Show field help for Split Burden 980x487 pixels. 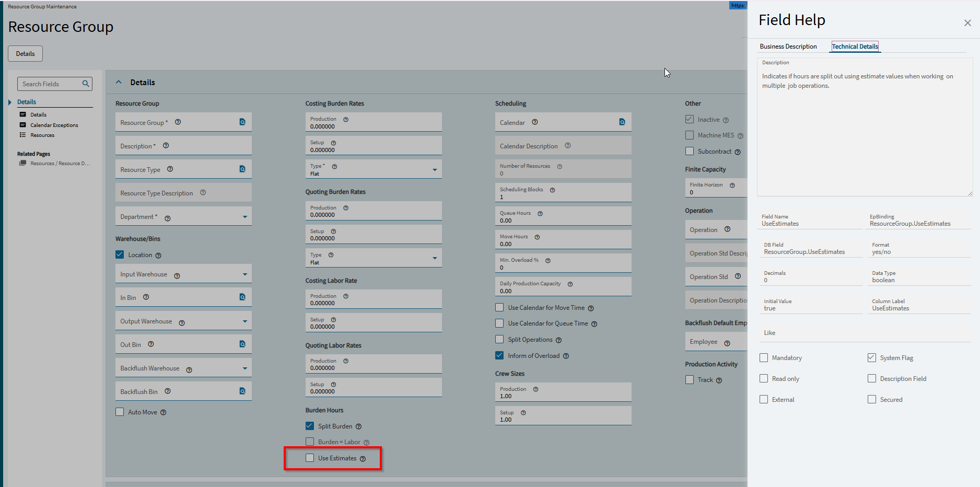point(359,426)
